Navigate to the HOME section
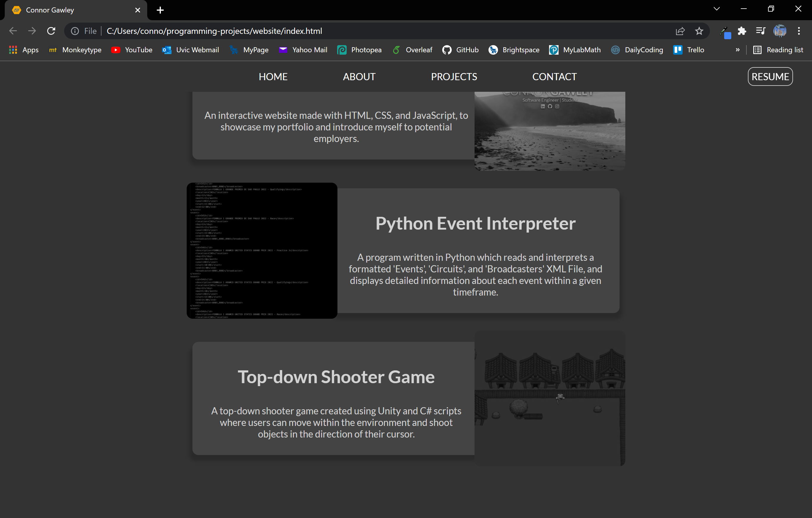Screen dimensions: 812x518 click(273, 77)
